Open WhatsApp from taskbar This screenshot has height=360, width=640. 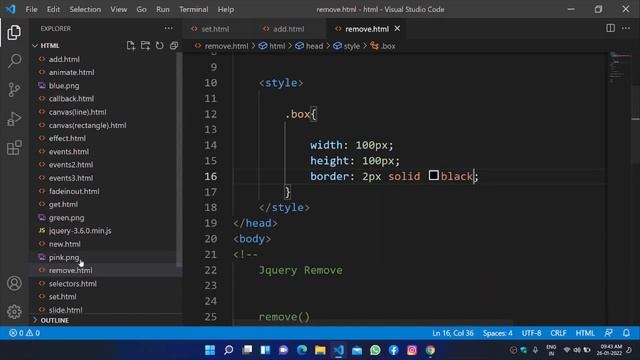coord(375,350)
